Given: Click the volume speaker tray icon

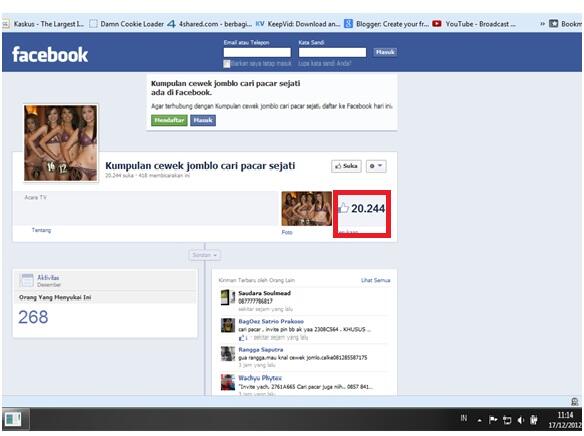Looking at the screenshot, I should tap(521, 420).
